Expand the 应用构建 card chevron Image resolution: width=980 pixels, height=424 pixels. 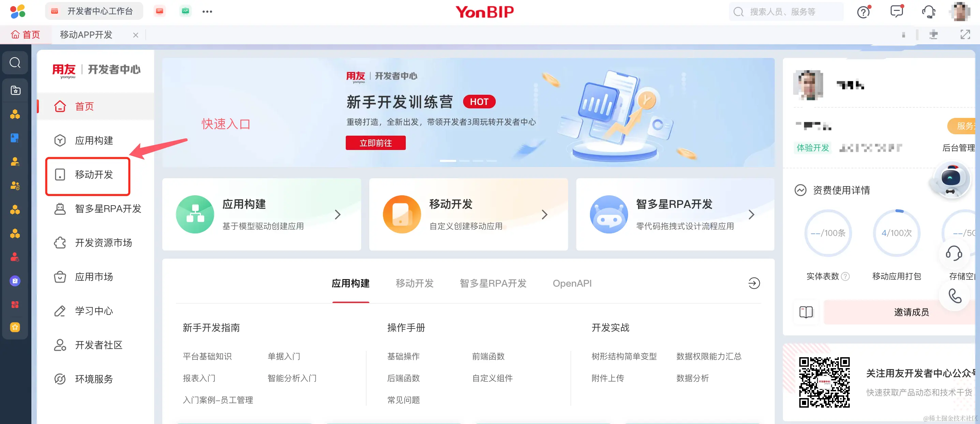338,214
